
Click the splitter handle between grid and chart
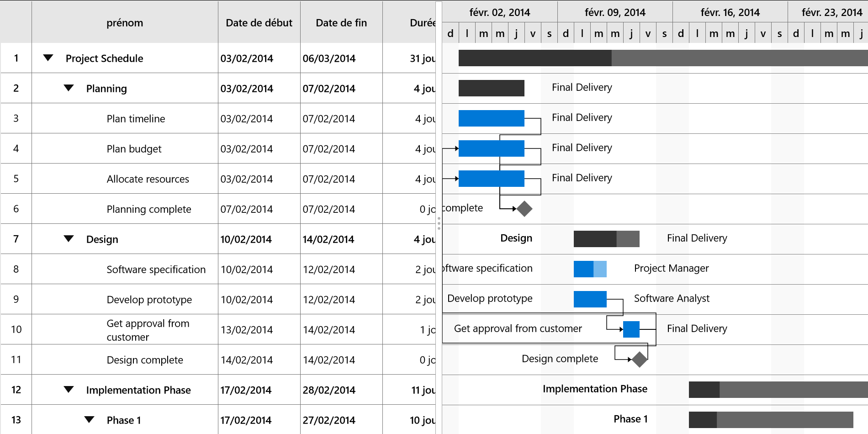pyautogui.click(x=439, y=223)
